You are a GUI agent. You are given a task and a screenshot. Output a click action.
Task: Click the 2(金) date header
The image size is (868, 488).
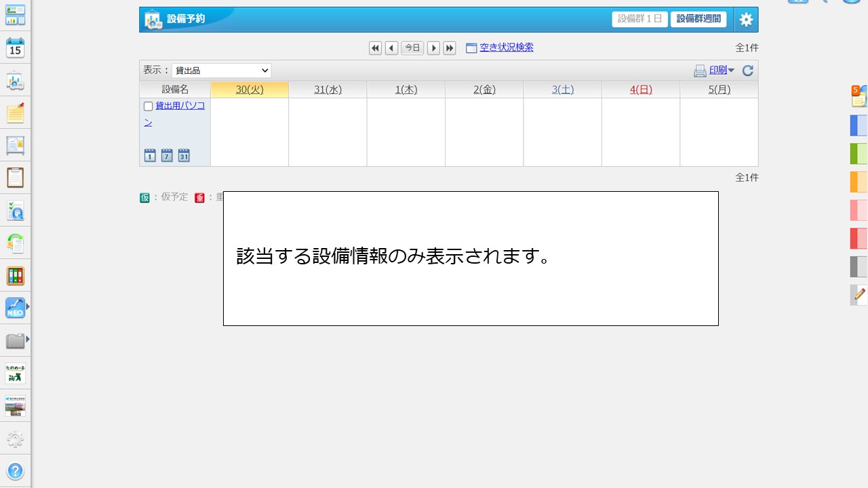pos(484,89)
